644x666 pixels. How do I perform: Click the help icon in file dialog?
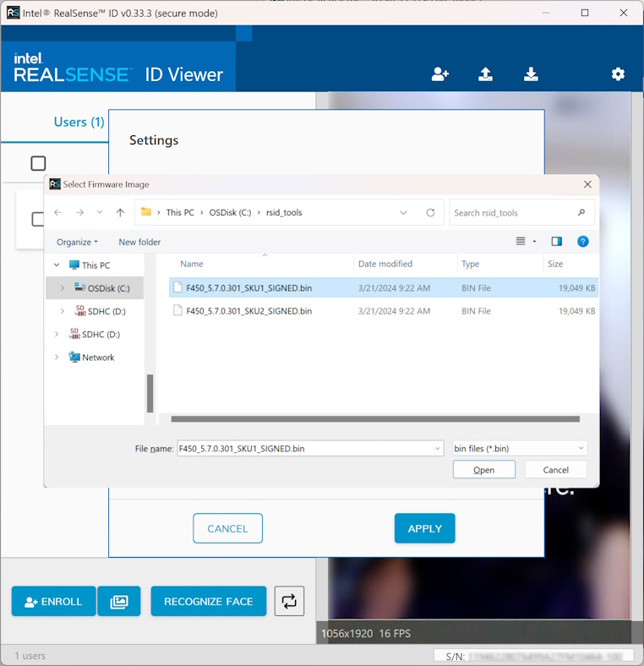click(582, 242)
